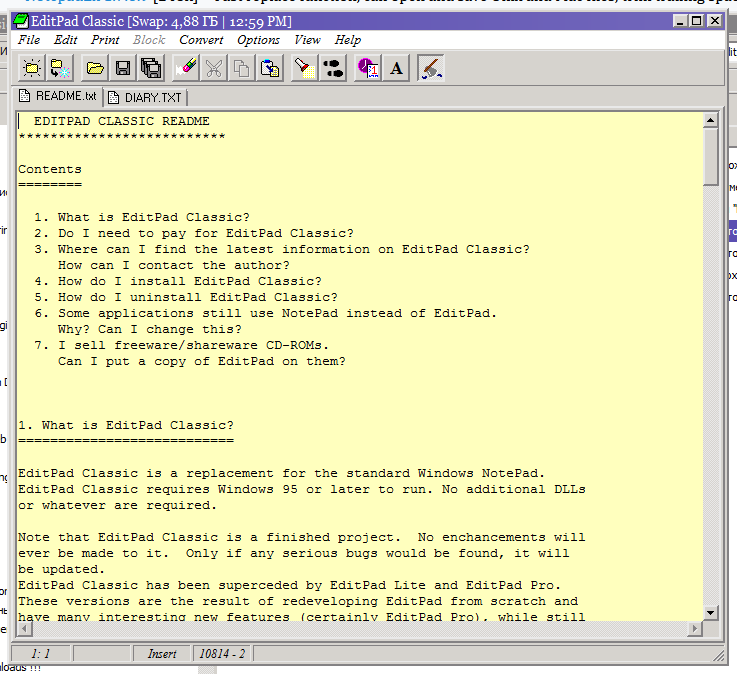The image size is (737, 674).
Task: Click the 1: 1 cursor position panel
Action: pyautogui.click(x=40, y=654)
